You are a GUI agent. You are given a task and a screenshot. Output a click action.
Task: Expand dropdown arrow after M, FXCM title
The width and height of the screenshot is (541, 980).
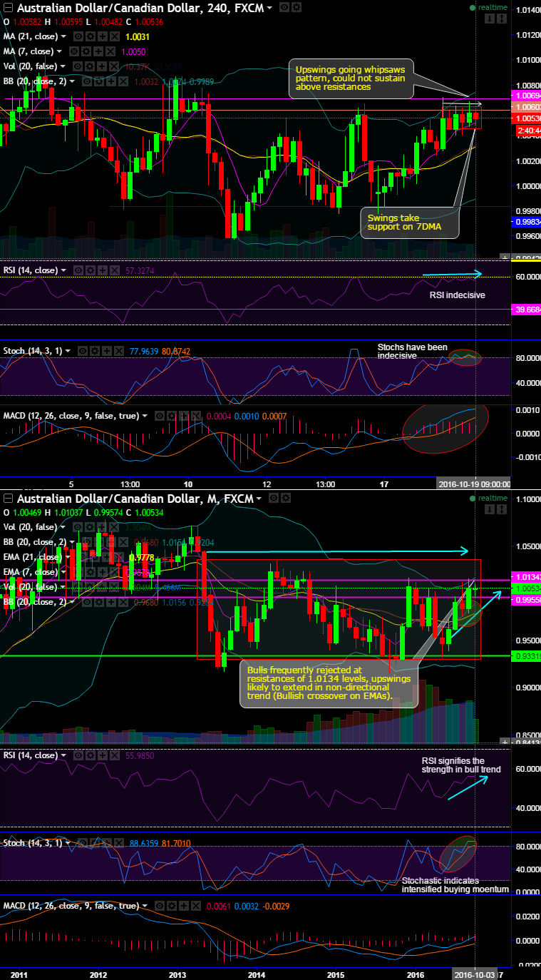point(259,499)
